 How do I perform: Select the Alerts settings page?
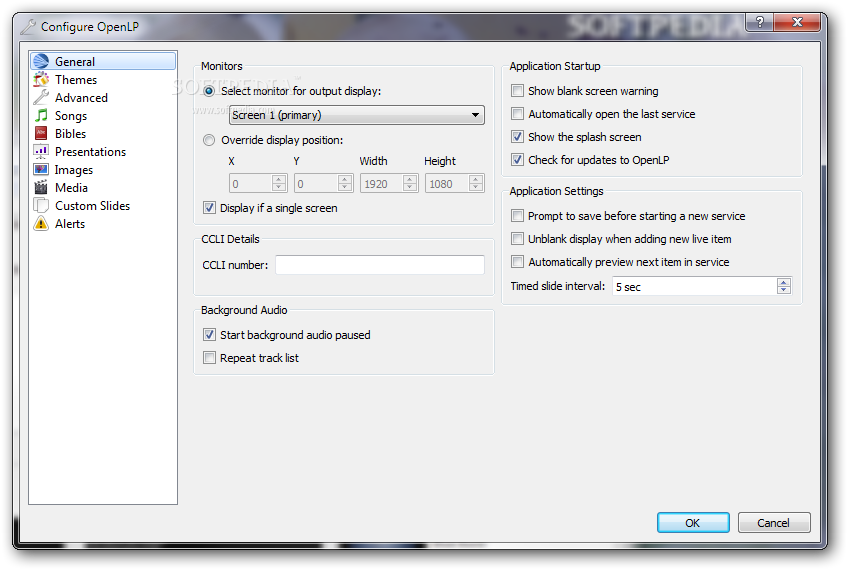pyautogui.click(x=103, y=223)
